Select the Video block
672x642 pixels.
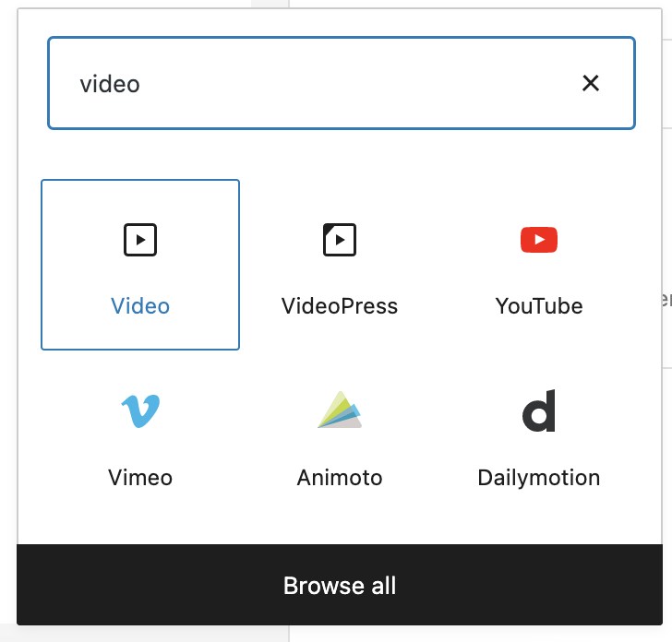tap(140, 265)
